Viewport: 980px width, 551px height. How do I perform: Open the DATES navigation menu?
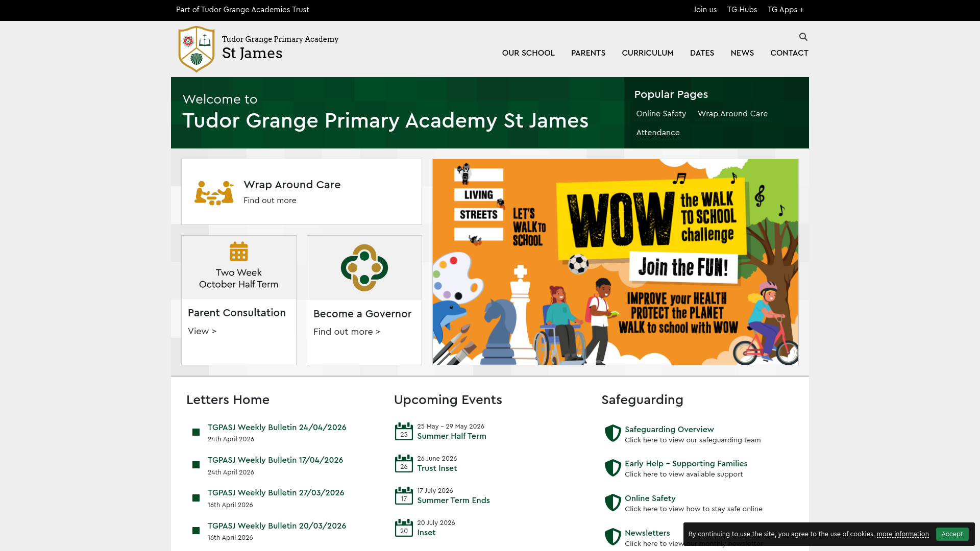[702, 53]
